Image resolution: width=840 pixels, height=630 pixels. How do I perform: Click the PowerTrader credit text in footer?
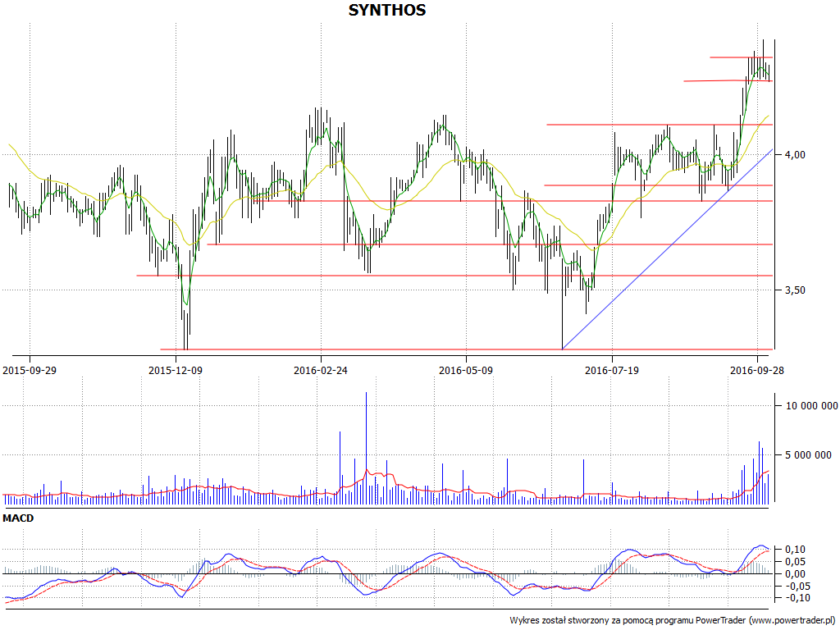(x=673, y=620)
